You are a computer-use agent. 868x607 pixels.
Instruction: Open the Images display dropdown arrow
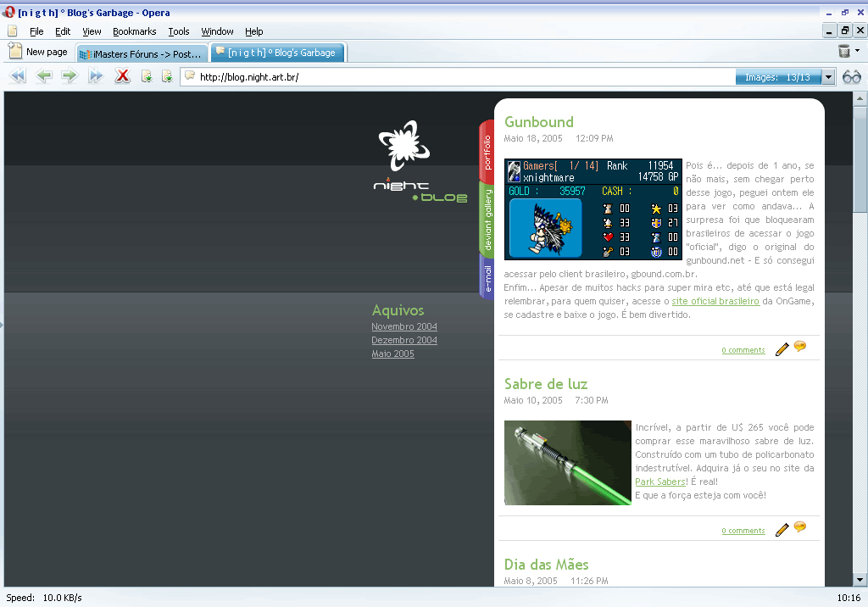[x=828, y=77]
